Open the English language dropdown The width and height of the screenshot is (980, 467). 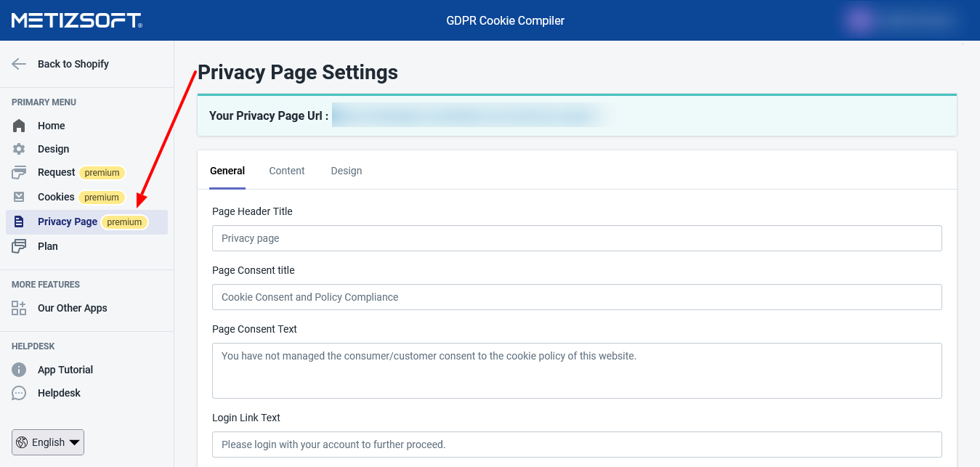[x=48, y=442]
